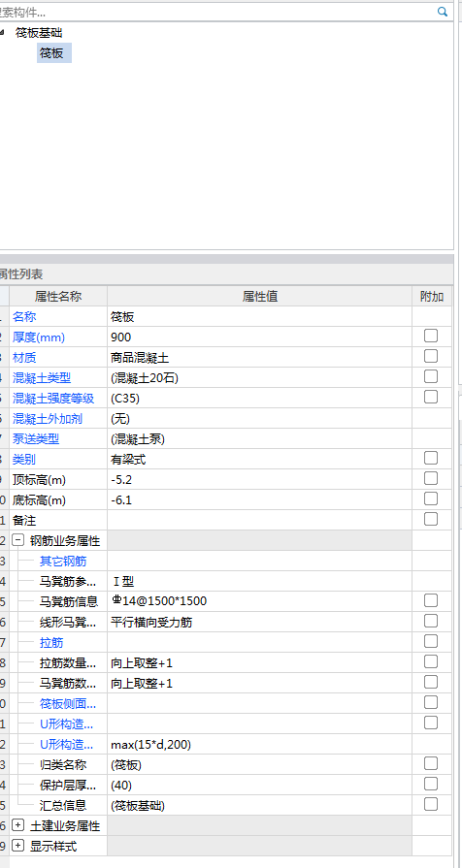
Task: Focus the component search input field
Action: point(217,12)
